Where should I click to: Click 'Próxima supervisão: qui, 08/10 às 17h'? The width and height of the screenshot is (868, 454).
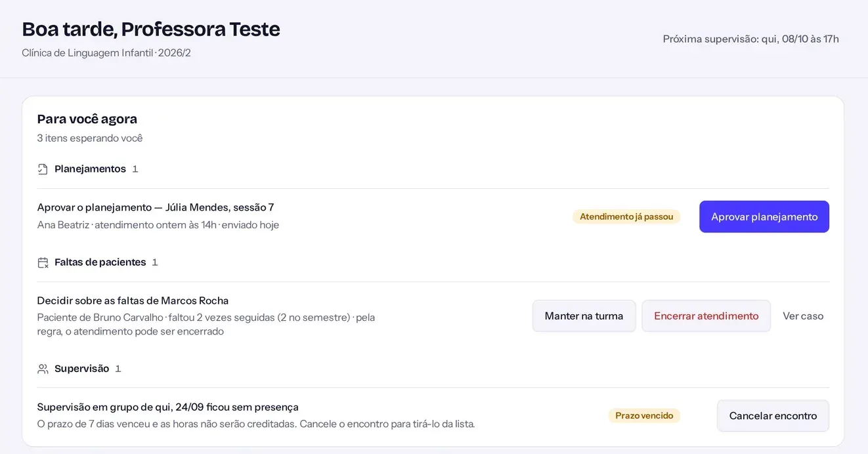point(750,39)
